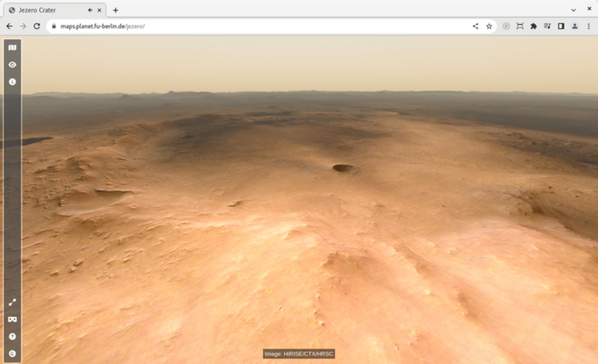Click the small crater in the 3D terrain view
Viewport: 598px width, 364px height.
344,168
